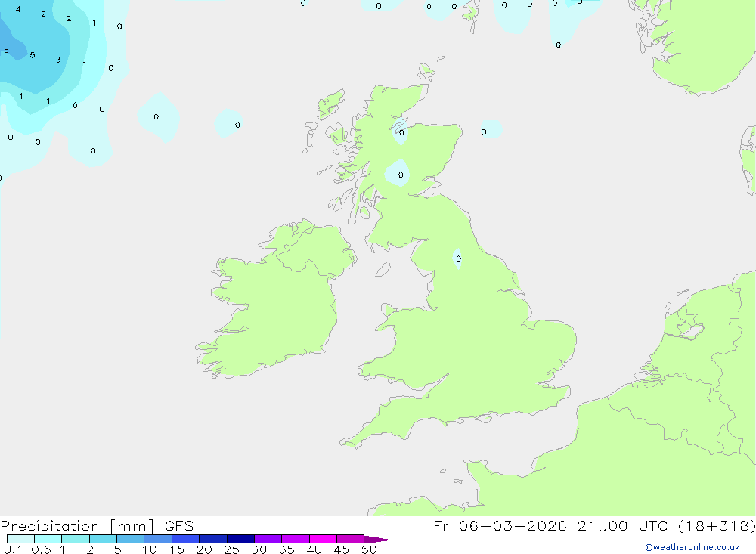This screenshot has height=554, width=756.
Task: Select the 25–30 mm navy legend swatch
Action: [240, 539]
